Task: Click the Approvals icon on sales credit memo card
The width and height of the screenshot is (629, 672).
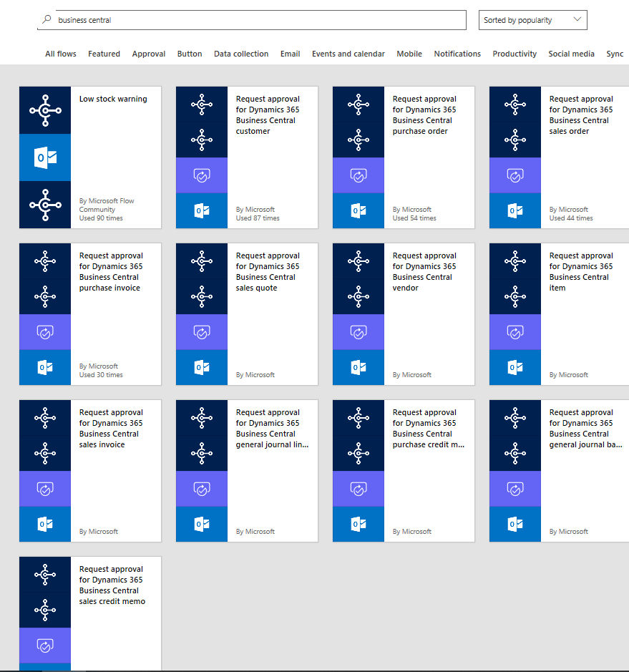Action: (x=45, y=646)
